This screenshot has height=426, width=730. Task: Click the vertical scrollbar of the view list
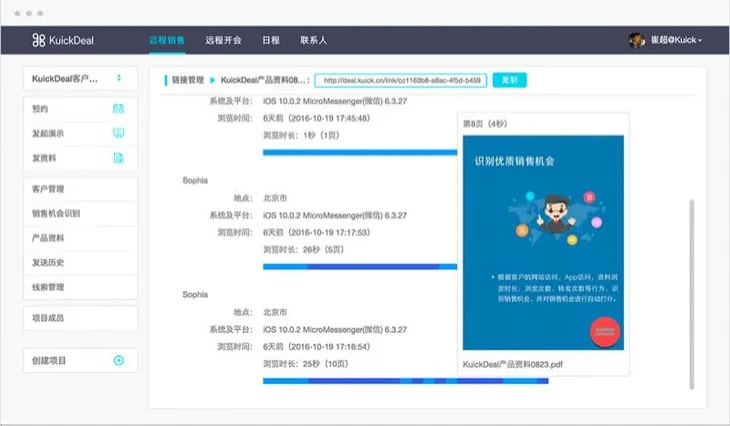[x=692, y=294]
